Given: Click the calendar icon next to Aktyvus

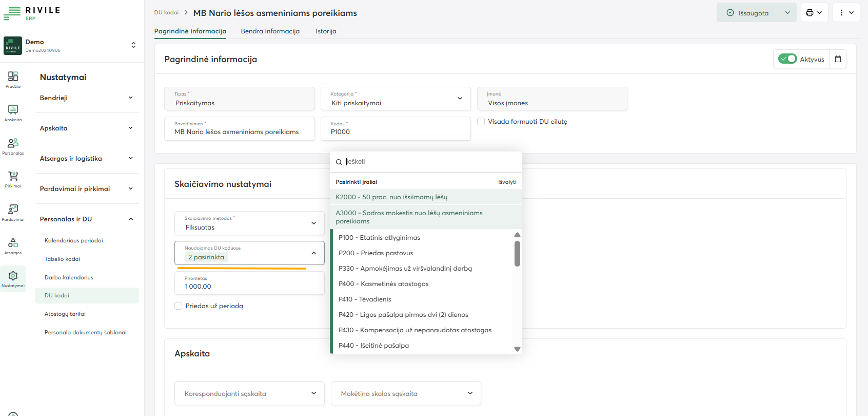Looking at the screenshot, I should 838,59.
